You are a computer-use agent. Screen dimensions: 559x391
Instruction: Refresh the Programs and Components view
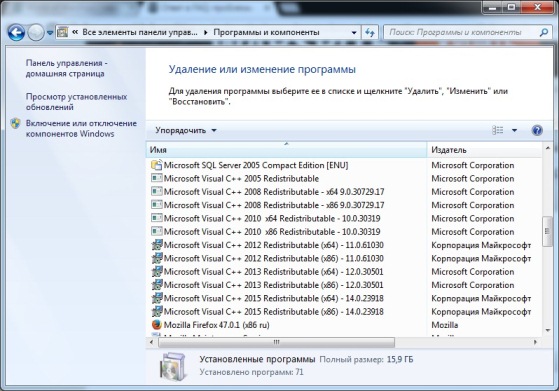tap(370, 33)
